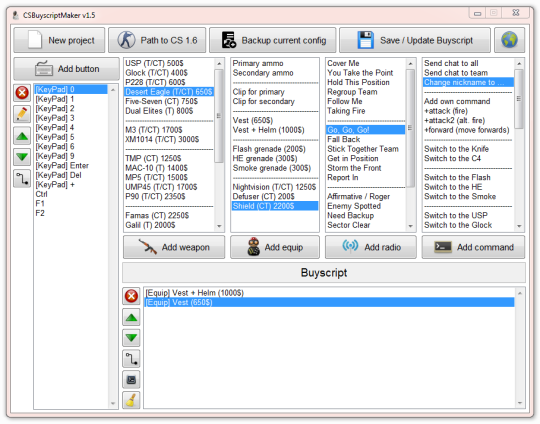Select Shield (CT) 2200$ equipment
Screen dimensions: 540x424
(274, 206)
